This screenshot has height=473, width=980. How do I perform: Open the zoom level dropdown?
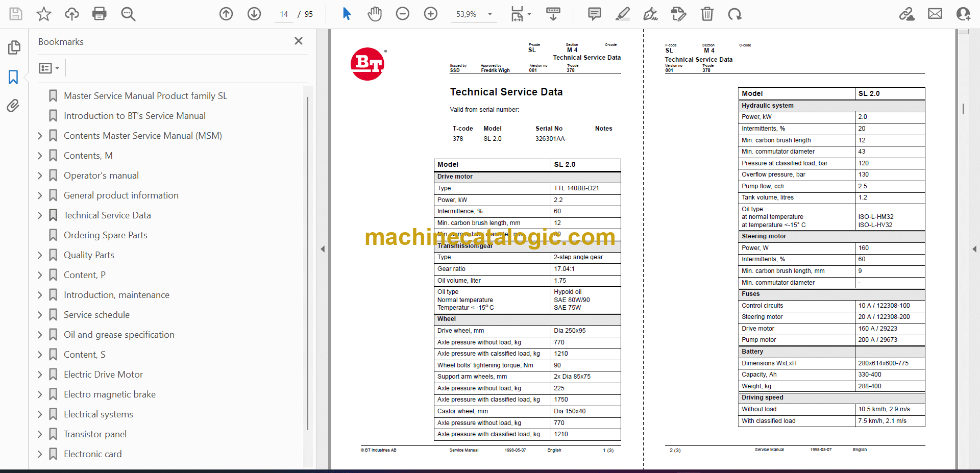(490, 14)
